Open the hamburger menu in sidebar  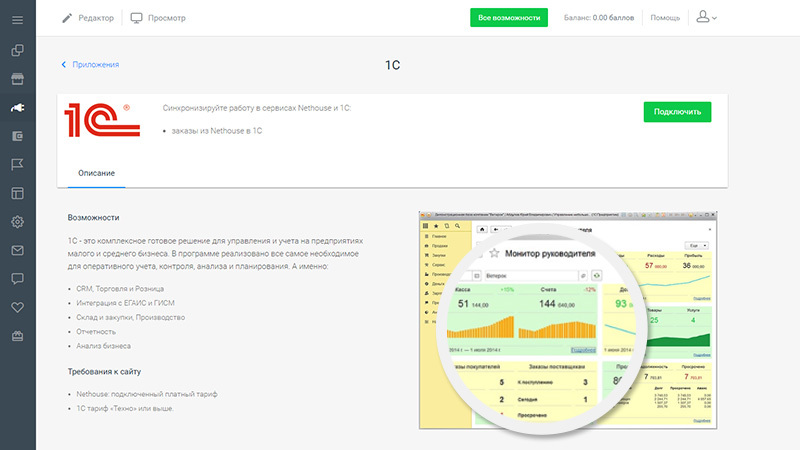pyautogui.click(x=17, y=20)
